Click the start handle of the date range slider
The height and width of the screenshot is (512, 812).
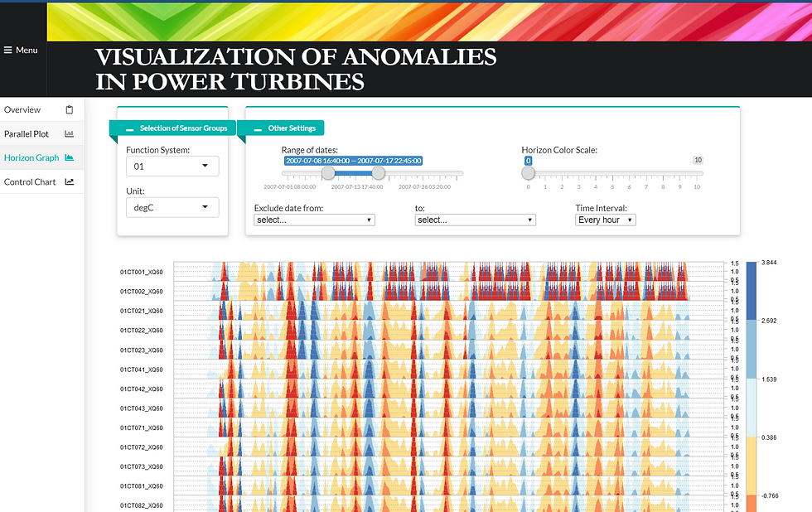(328, 173)
